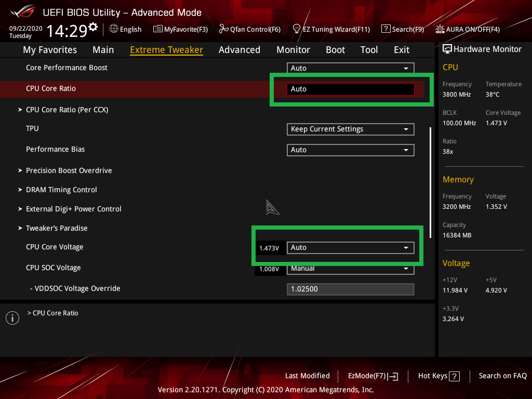Open the CPU Core Voltage dropdown
532x399 pixels.
pyautogui.click(x=351, y=248)
